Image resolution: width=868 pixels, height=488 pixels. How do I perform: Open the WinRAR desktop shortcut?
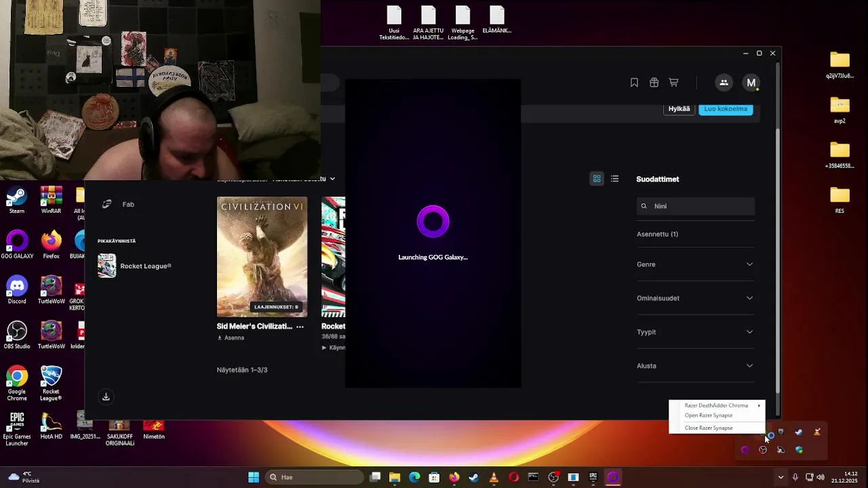[51, 201]
